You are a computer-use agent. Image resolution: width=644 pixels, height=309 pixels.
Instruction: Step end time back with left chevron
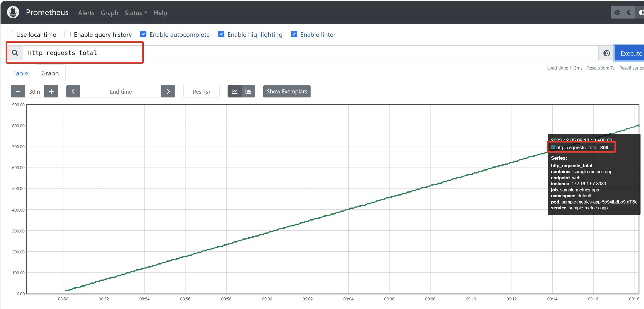pyautogui.click(x=73, y=92)
